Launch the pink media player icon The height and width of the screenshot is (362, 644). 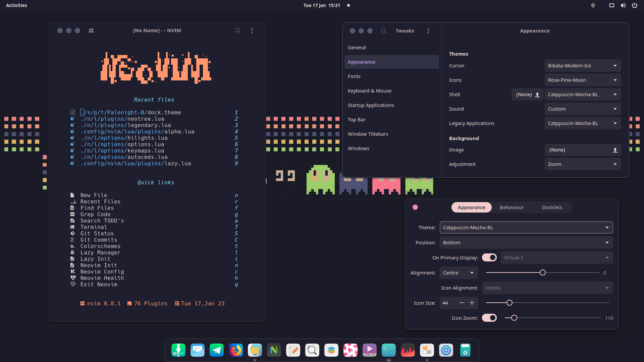351,350
